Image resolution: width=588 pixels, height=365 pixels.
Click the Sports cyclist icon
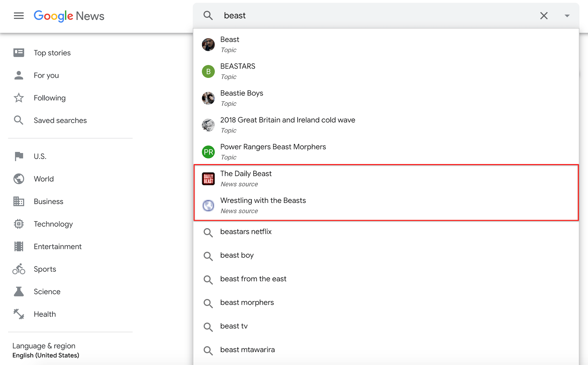pyautogui.click(x=19, y=269)
